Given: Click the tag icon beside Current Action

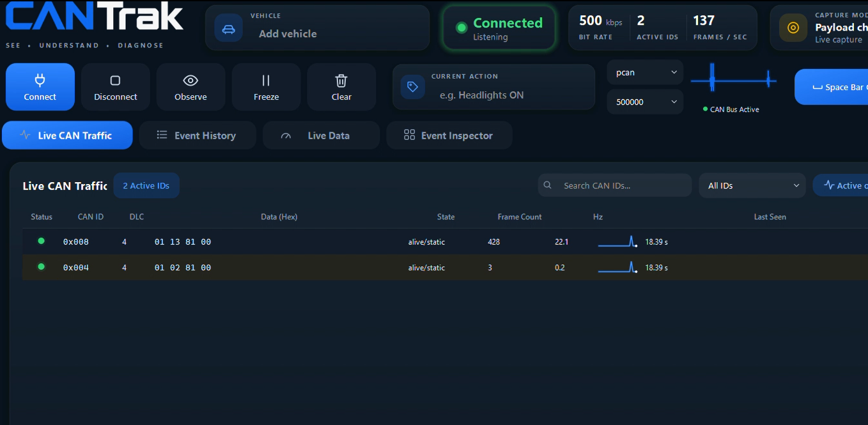Looking at the screenshot, I should (x=412, y=87).
